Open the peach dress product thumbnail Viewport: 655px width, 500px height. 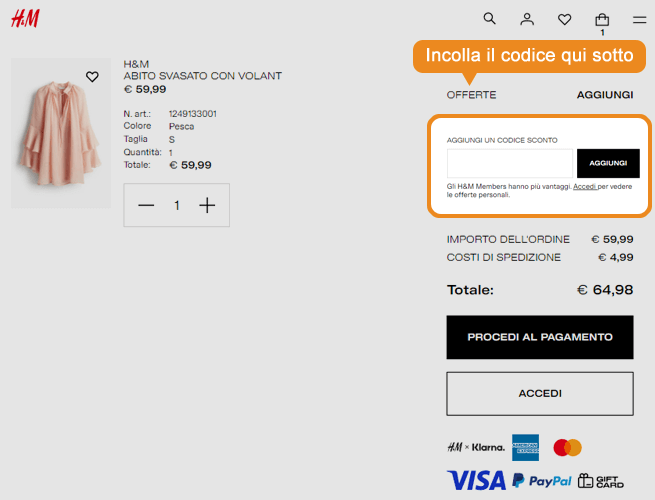point(61,133)
